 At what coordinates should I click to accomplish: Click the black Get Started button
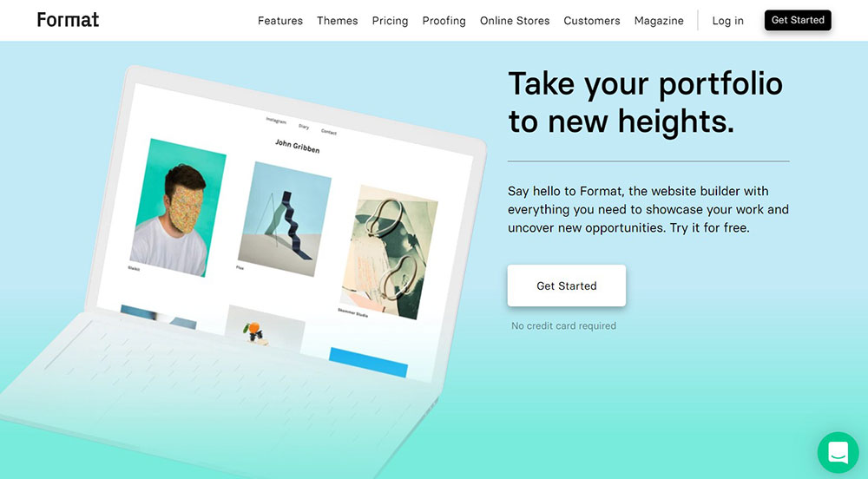point(798,20)
